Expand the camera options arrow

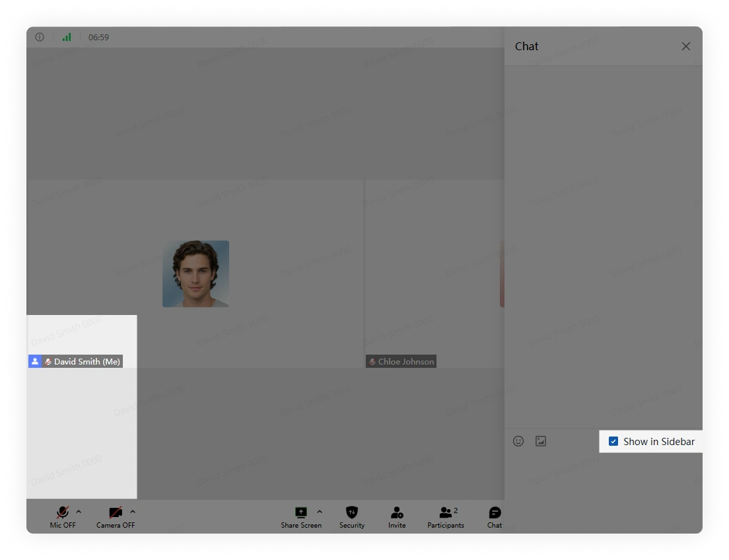[133, 512]
